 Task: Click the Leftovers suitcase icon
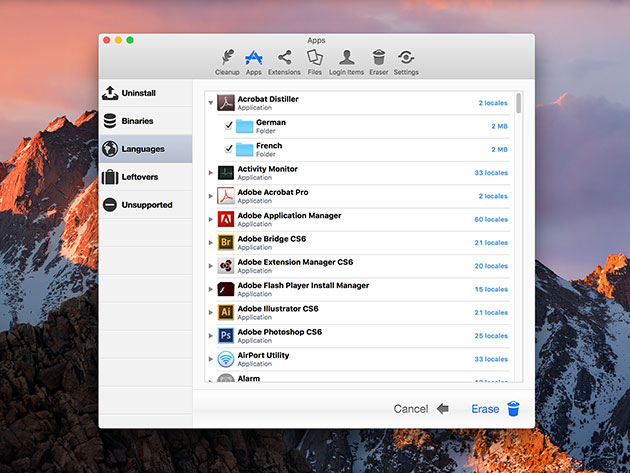[110, 177]
